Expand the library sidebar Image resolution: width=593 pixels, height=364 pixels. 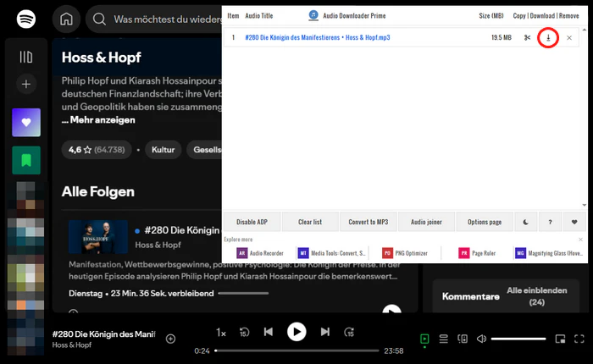(x=26, y=57)
